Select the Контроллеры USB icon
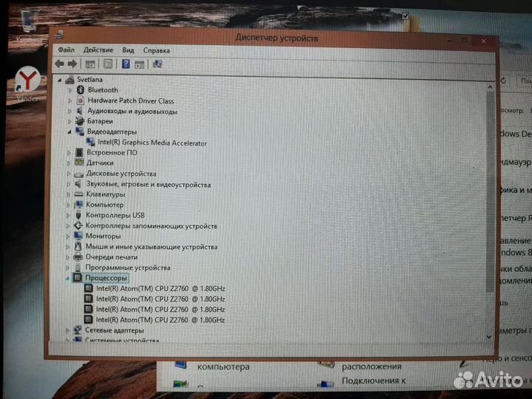This screenshot has width=532, height=399. tap(78, 215)
